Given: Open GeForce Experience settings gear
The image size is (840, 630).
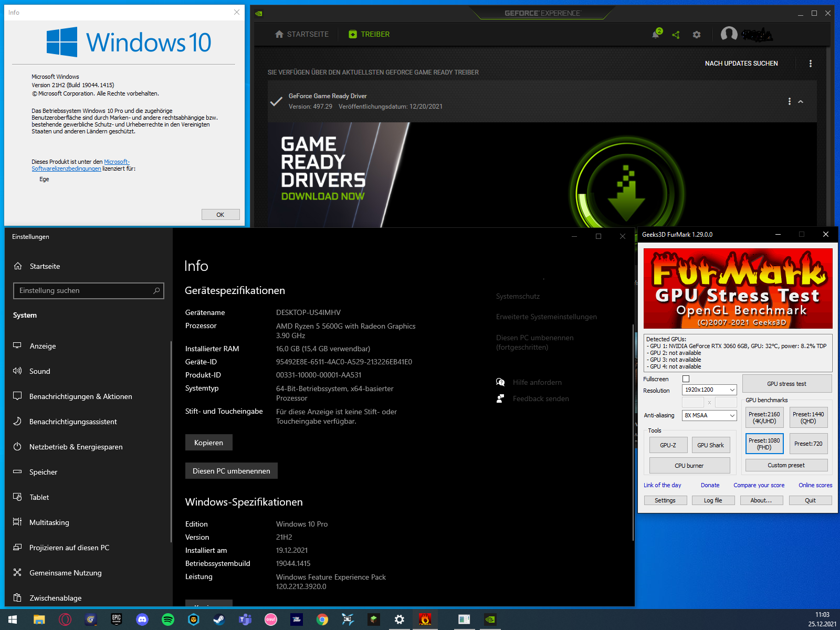Looking at the screenshot, I should tap(697, 35).
